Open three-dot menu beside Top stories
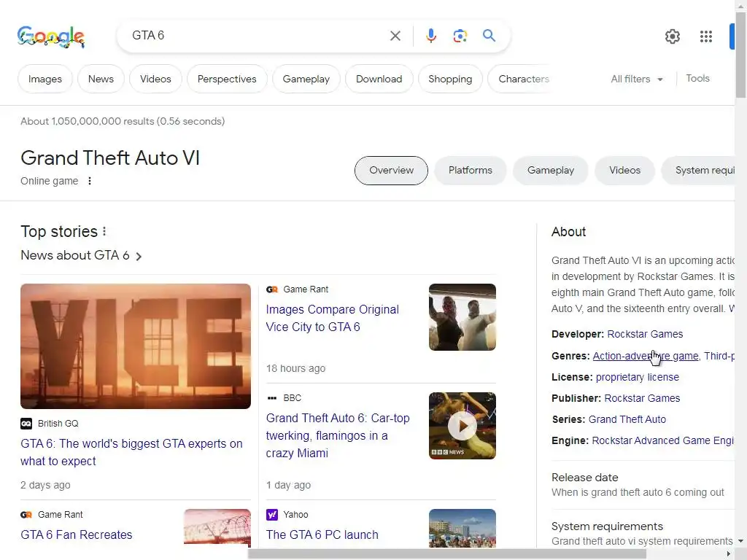Screen dimensions: 747x560 pos(104,231)
